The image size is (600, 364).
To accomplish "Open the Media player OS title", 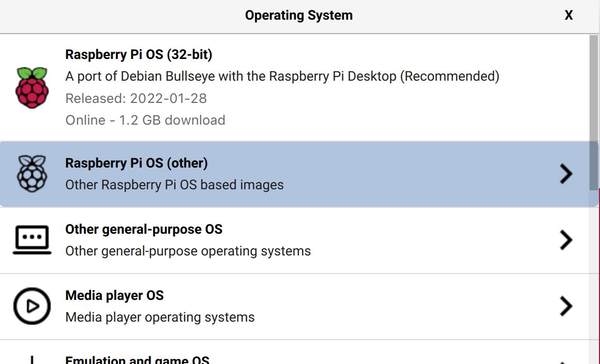I will pos(114,296).
